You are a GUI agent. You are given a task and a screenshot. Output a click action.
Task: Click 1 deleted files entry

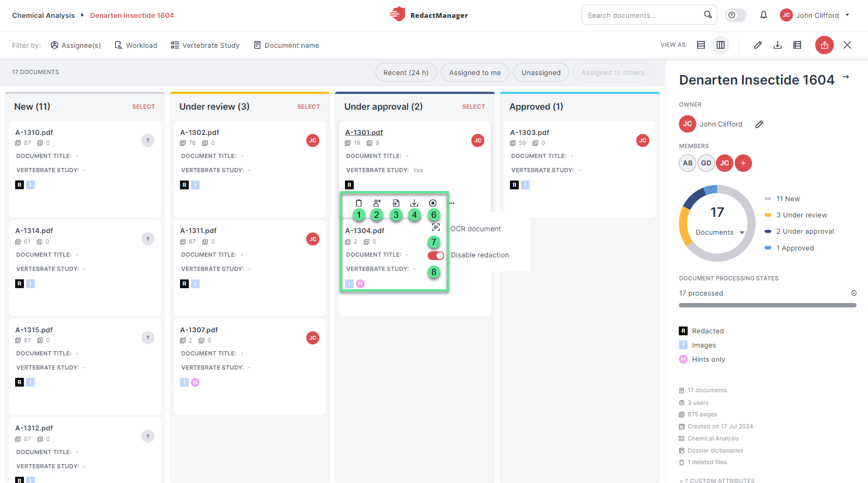703,462
